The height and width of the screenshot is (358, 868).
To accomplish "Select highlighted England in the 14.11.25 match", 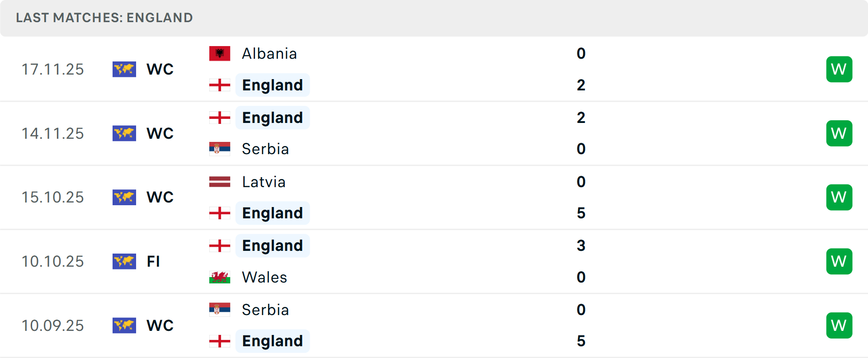I will pos(272,118).
